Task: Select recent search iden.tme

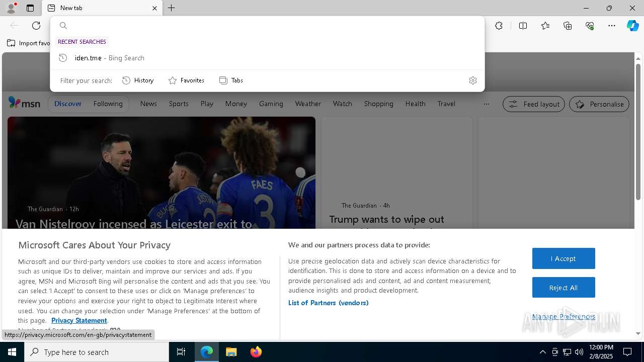Action: click(x=267, y=58)
